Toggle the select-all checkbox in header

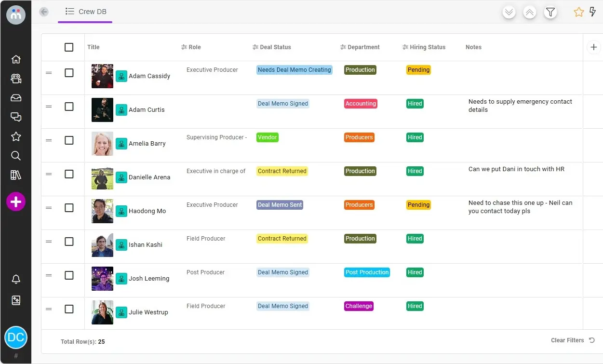(x=69, y=47)
